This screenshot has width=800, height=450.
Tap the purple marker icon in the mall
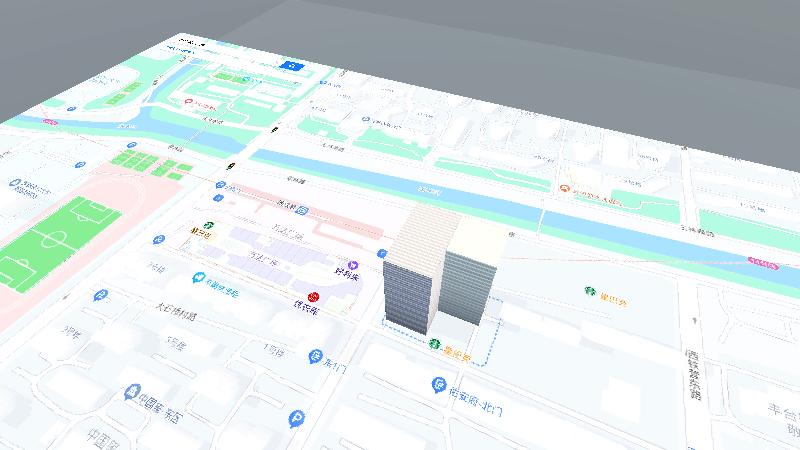352,263
